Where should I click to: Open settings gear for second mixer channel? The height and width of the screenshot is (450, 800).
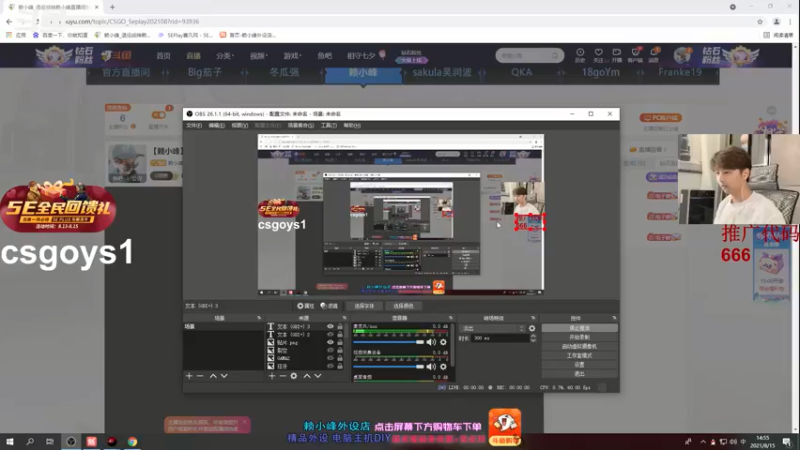coord(443,366)
